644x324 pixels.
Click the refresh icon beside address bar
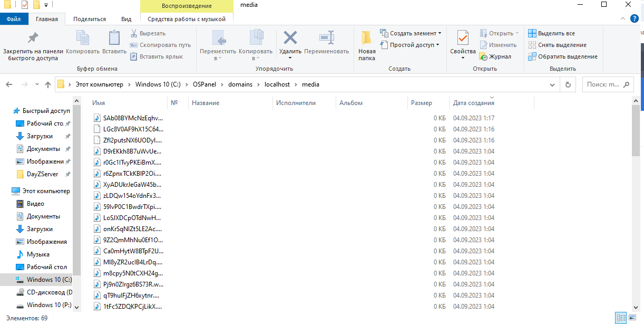point(568,84)
